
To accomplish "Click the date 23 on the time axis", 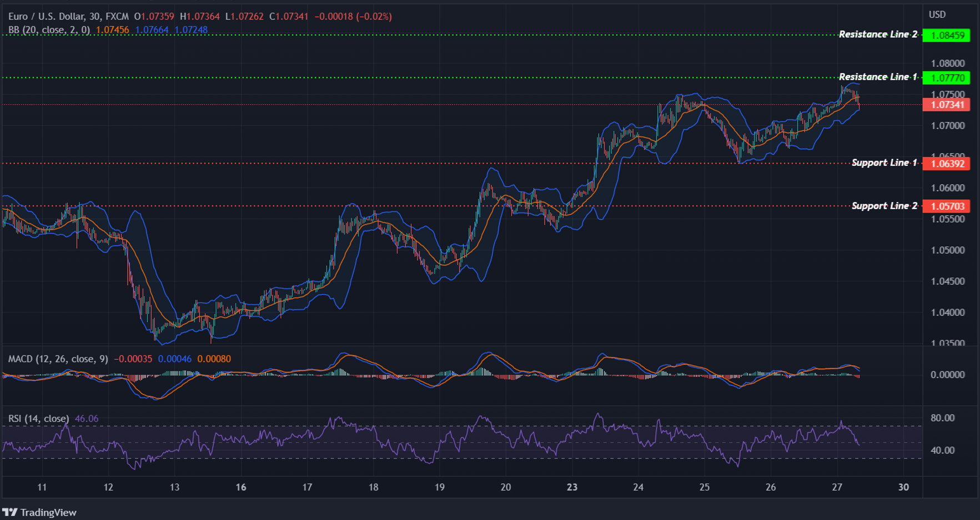I will pos(571,488).
